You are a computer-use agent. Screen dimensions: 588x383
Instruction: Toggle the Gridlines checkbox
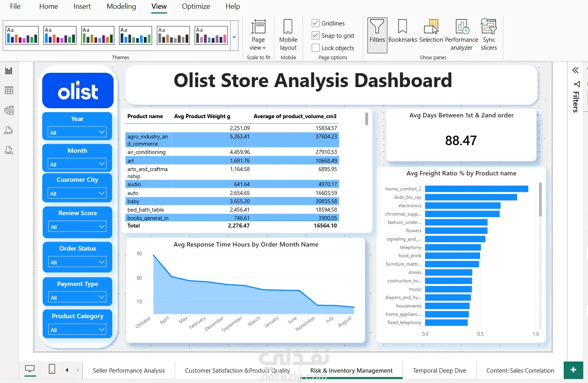[316, 23]
